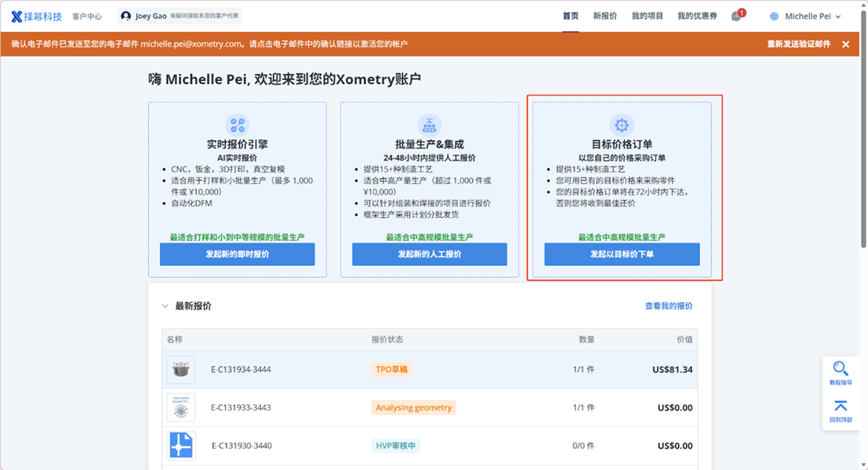The image size is (868, 470).
Task: Click the 批量生产&集成 card icon
Action: [x=429, y=125]
